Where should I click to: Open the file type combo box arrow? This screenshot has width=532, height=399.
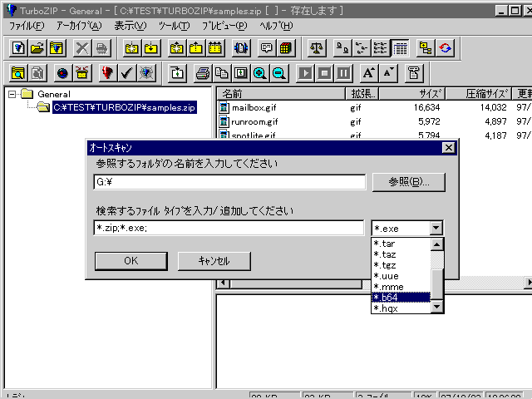pos(436,228)
